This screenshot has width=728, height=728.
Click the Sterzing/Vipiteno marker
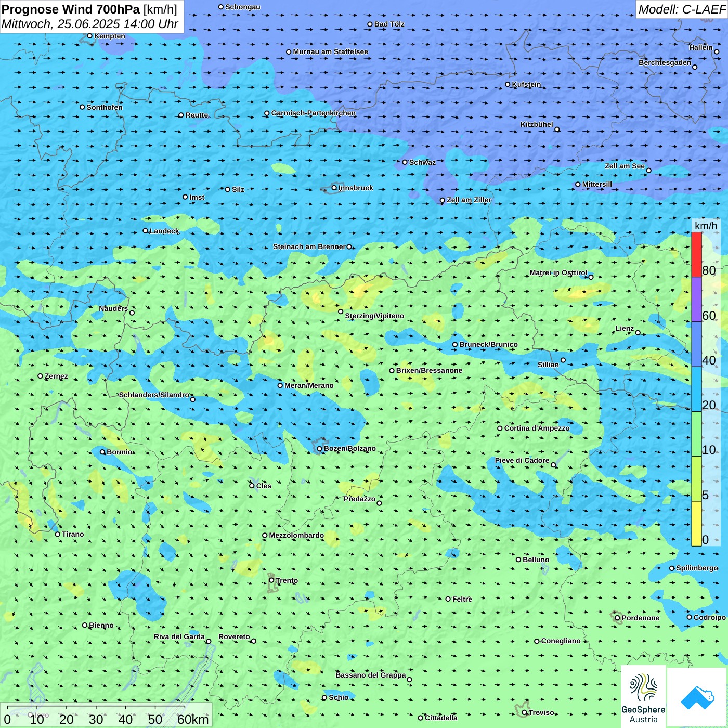[x=341, y=311]
